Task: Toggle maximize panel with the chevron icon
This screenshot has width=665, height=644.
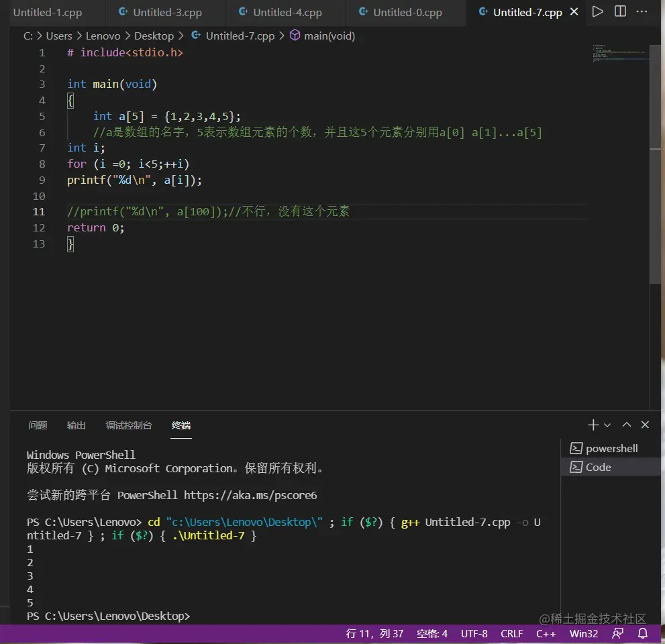Action: tap(626, 425)
